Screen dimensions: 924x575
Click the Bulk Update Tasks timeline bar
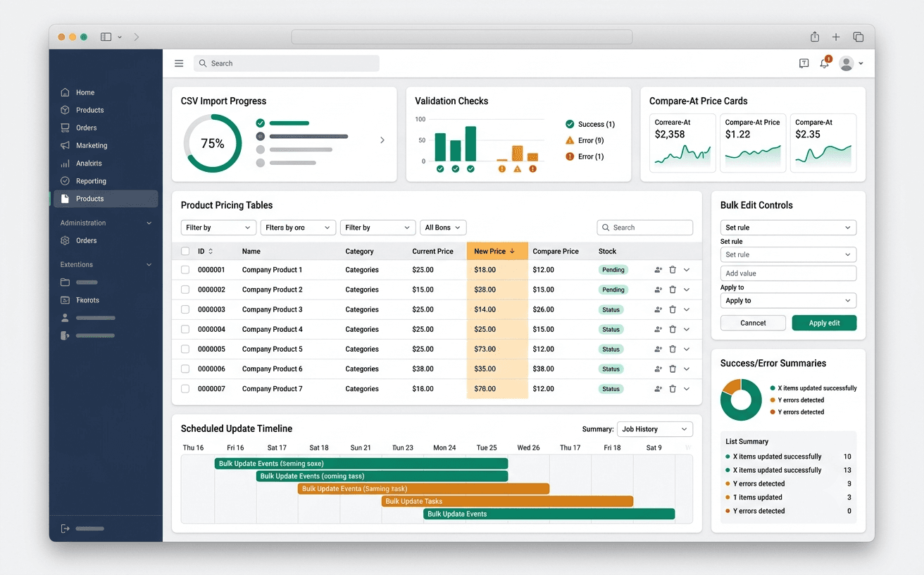click(x=507, y=501)
